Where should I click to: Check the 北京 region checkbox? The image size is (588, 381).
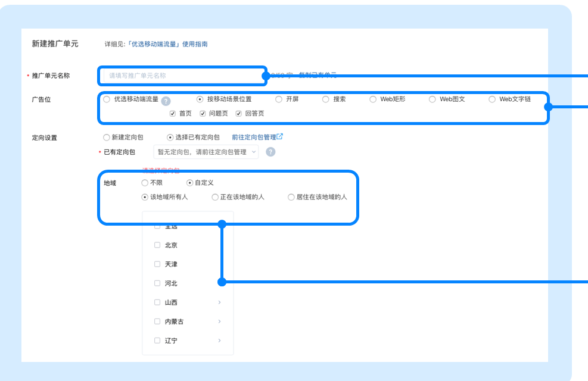point(157,245)
